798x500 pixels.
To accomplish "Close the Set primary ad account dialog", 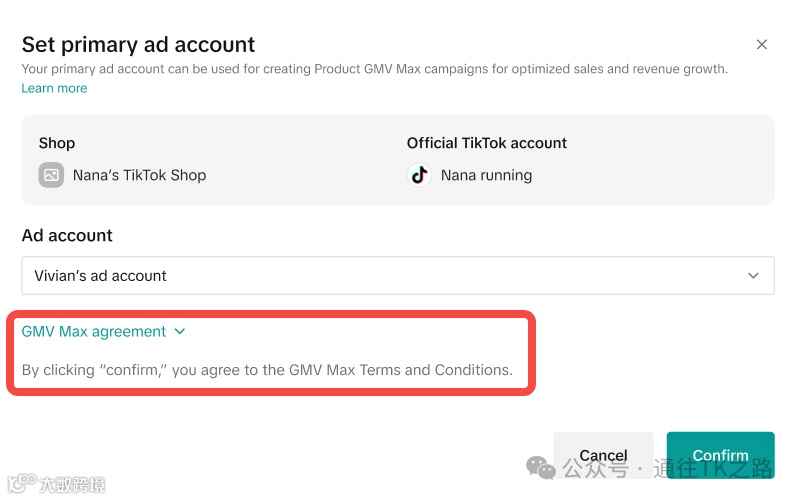I will pyautogui.click(x=762, y=45).
